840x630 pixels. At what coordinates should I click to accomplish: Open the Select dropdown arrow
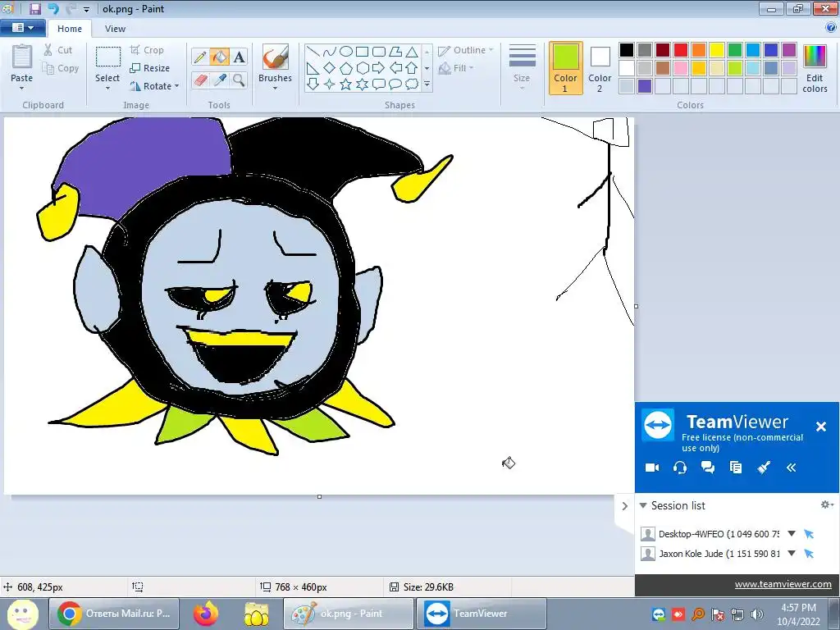pos(107,89)
